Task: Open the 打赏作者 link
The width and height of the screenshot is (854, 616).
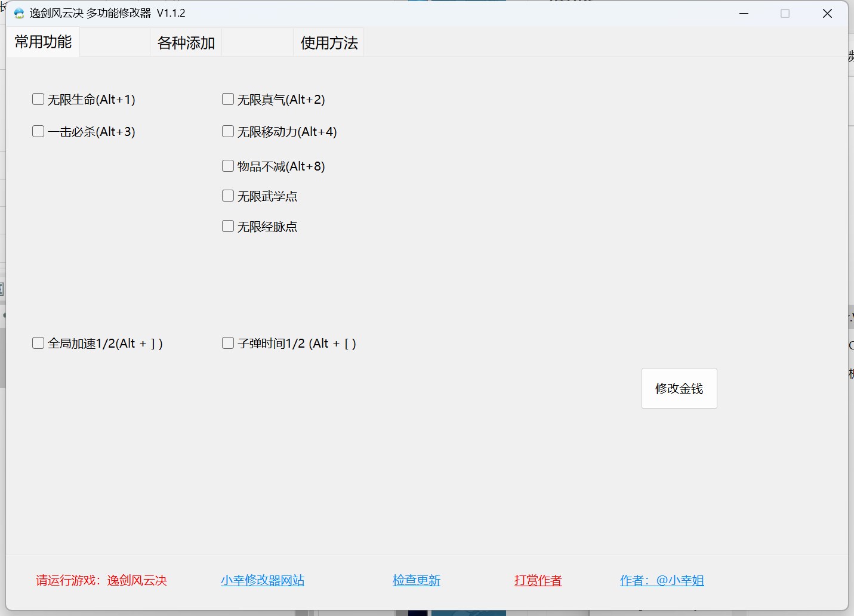Action: pyautogui.click(x=538, y=580)
